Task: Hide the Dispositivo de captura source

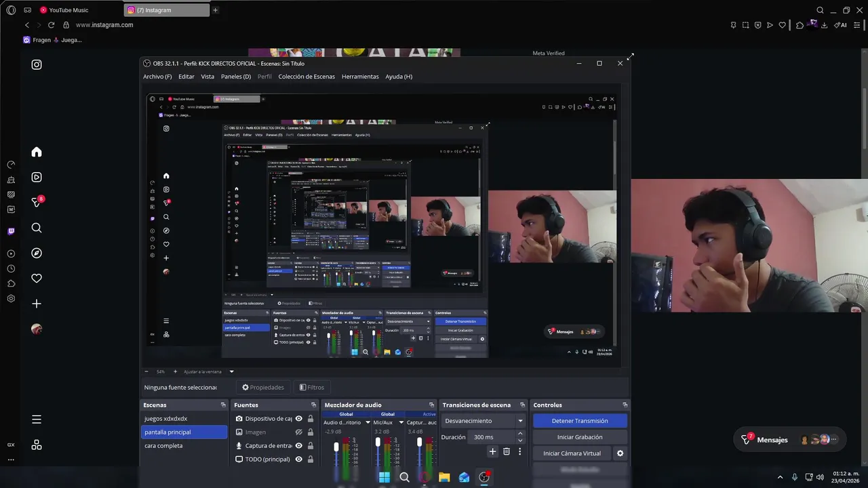Action: click(298, 419)
